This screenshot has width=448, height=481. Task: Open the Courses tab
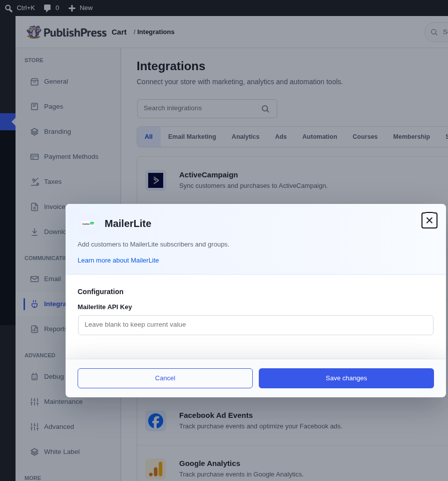coord(365,137)
